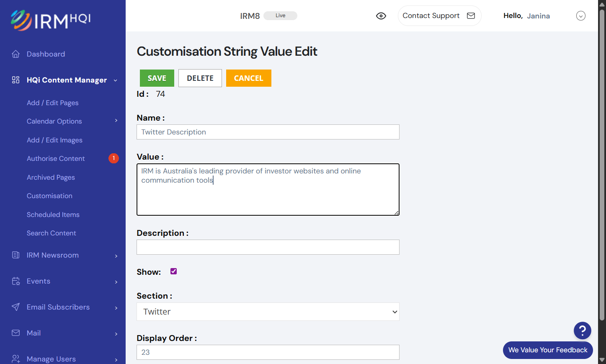606x364 pixels.
Task: Expand the Events menu chevron
Action: pyautogui.click(x=116, y=282)
